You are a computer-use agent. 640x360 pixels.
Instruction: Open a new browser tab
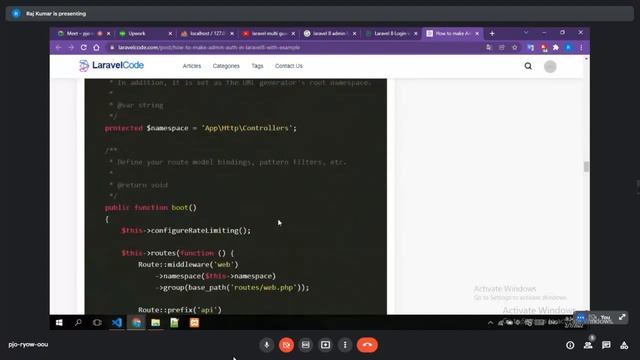(x=492, y=33)
